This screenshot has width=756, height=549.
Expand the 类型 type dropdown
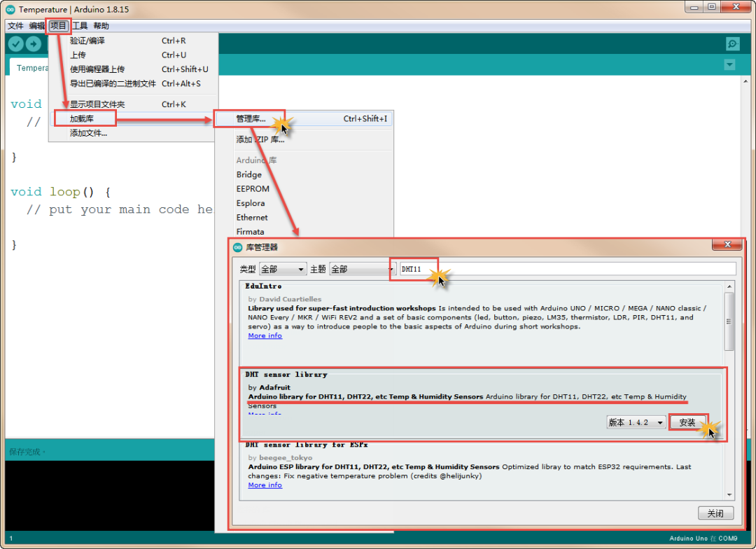point(283,269)
